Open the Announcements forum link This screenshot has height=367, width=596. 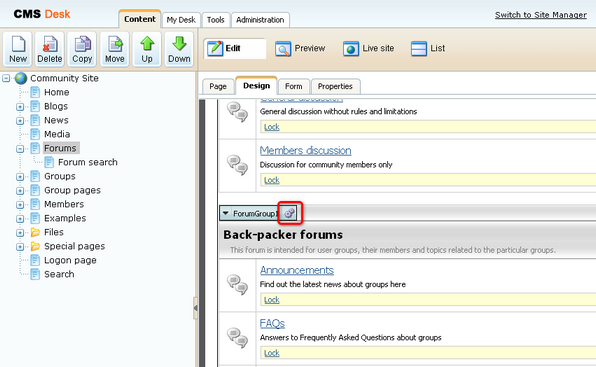[297, 270]
